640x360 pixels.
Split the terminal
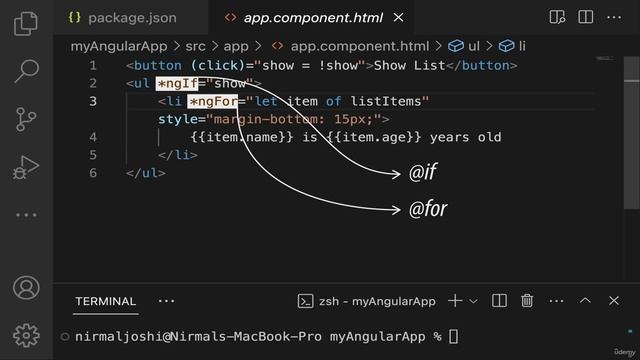point(499,301)
